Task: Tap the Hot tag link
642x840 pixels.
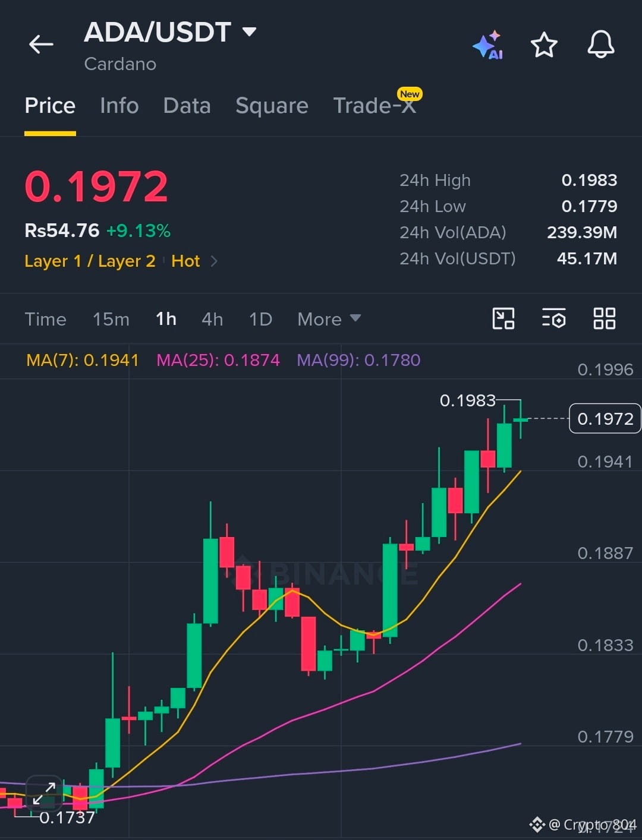Action: [x=185, y=261]
